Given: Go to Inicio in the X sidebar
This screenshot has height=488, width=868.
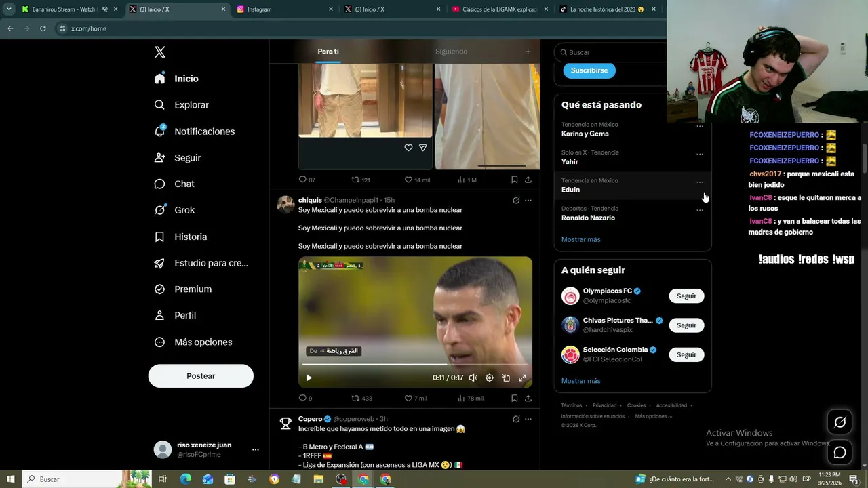Looking at the screenshot, I should pyautogui.click(x=176, y=79).
